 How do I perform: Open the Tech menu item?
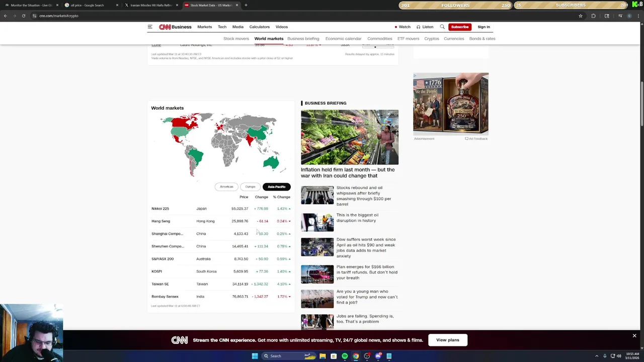click(222, 27)
